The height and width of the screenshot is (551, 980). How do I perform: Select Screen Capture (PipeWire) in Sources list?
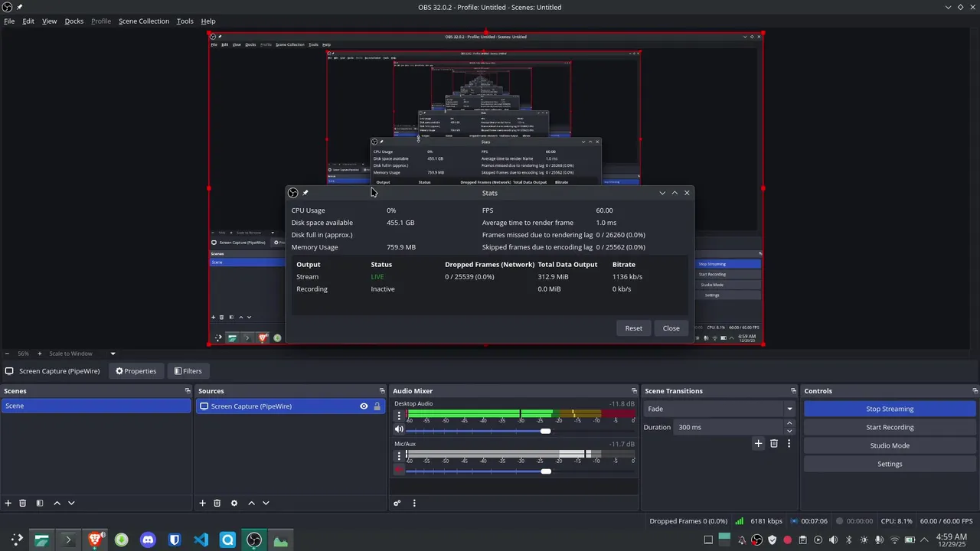pos(291,406)
